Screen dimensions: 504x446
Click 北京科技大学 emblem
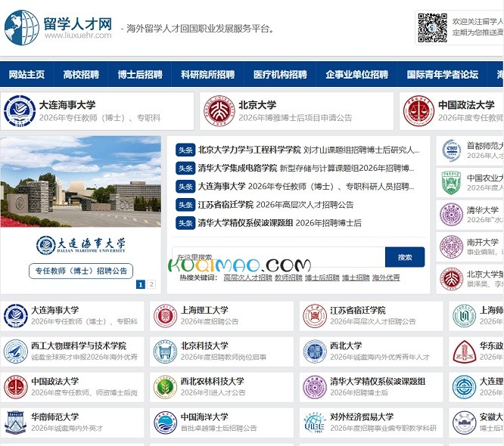pos(165,352)
